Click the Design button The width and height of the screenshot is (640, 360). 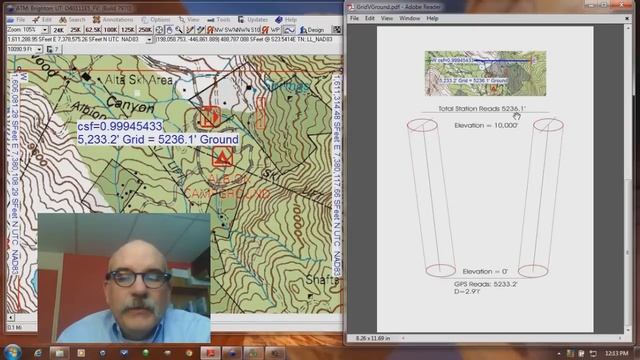(x=312, y=30)
